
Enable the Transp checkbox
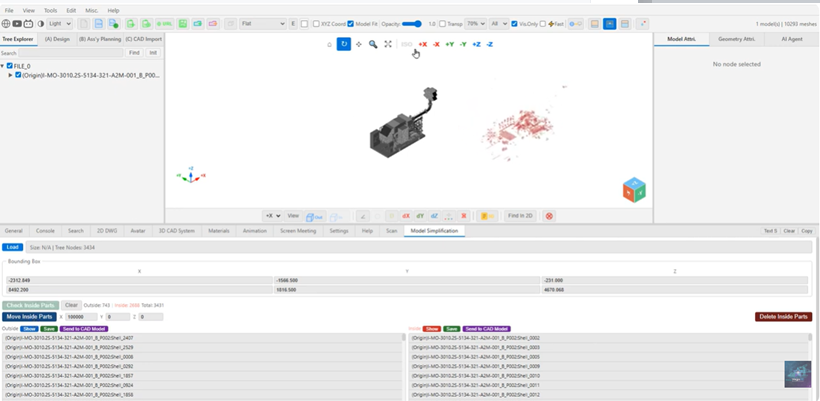(442, 24)
